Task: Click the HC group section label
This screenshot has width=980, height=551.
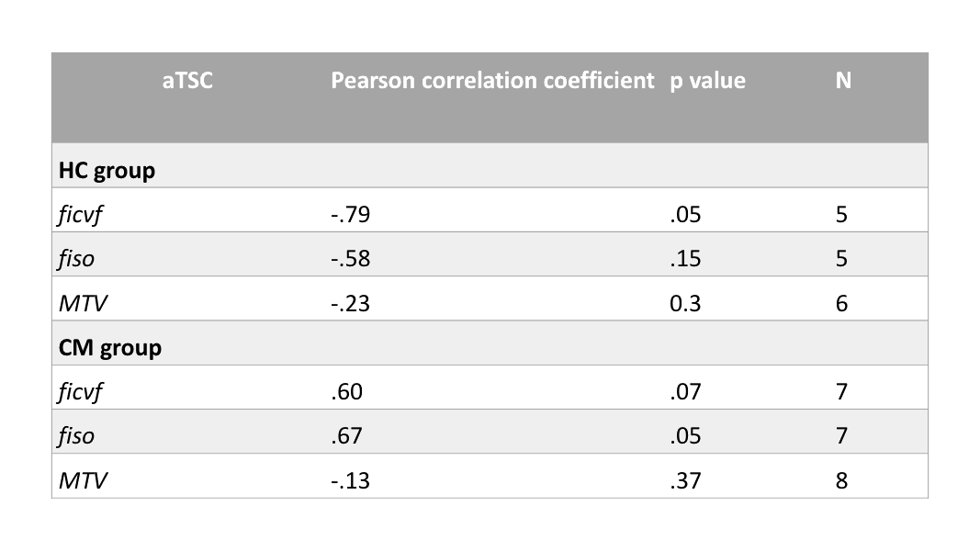Action: 107,171
